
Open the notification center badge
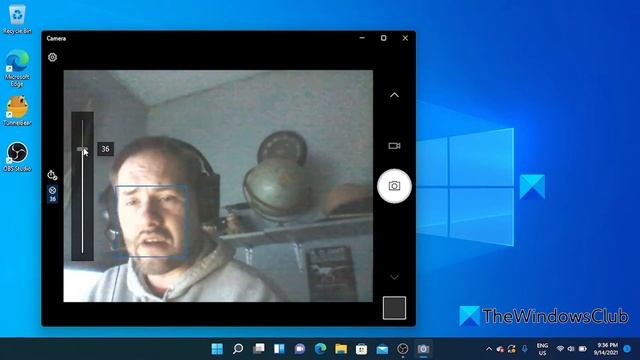click(627, 349)
